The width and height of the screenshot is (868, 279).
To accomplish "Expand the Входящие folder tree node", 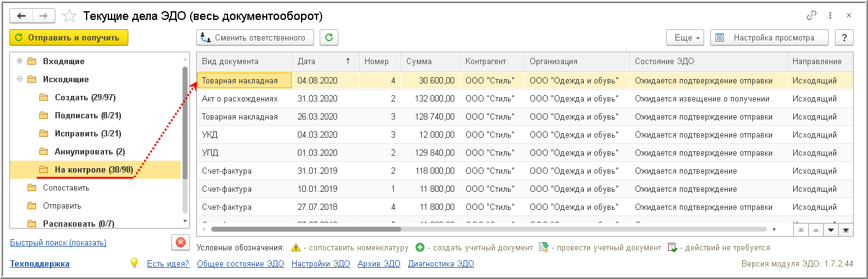I will [x=19, y=61].
